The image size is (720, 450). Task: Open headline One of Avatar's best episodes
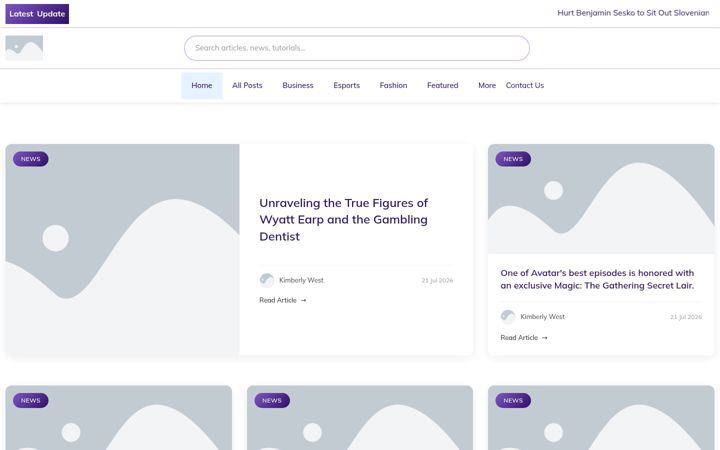(597, 279)
